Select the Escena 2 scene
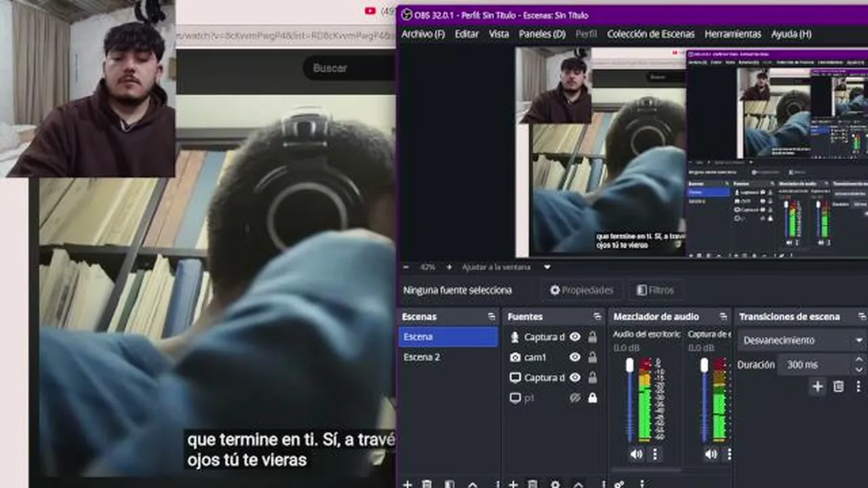Viewport: 868px width, 488px height. 448,357
